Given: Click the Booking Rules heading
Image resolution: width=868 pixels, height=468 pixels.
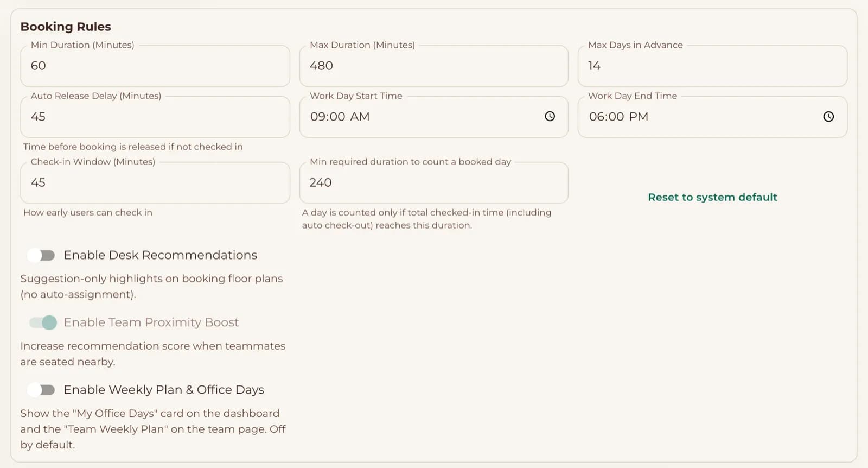Looking at the screenshot, I should [66, 27].
